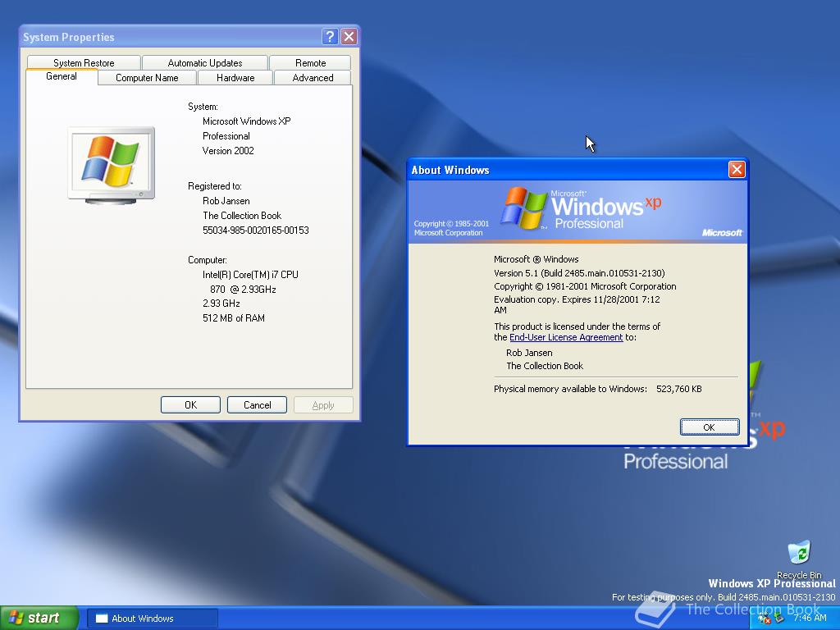Image resolution: width=840 pixels, height=630 pixels.
Task: Close the About Windows dialog
Action: pyautogui.click(x=737, y=170)
